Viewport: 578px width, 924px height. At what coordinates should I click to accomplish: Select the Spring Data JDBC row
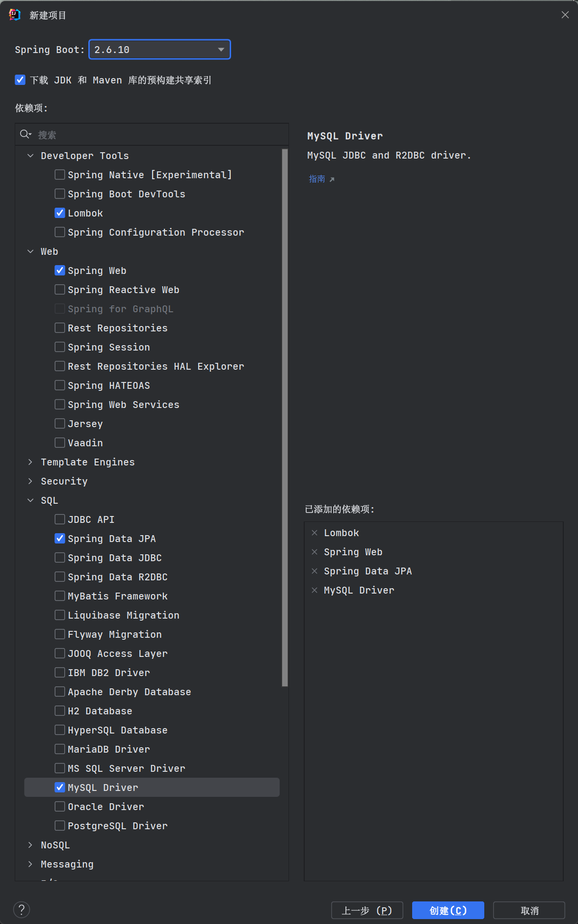click(152, 558)
